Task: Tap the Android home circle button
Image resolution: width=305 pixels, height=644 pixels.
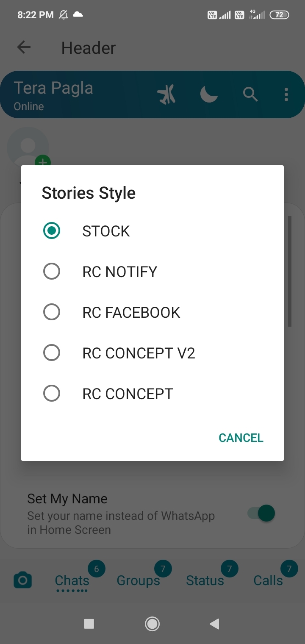Action: (152, 624)
